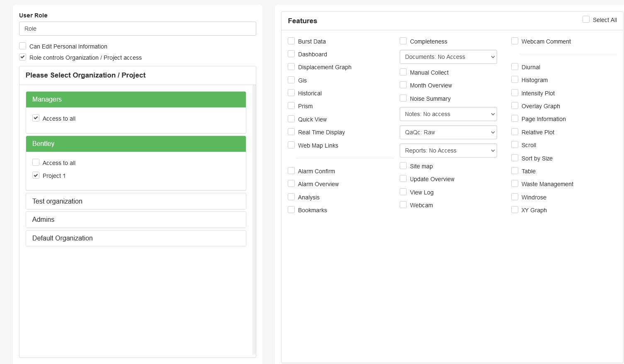Enable the Site map feature
The width and height of the screenshot is (624, 364).
(x=403, y=166)
